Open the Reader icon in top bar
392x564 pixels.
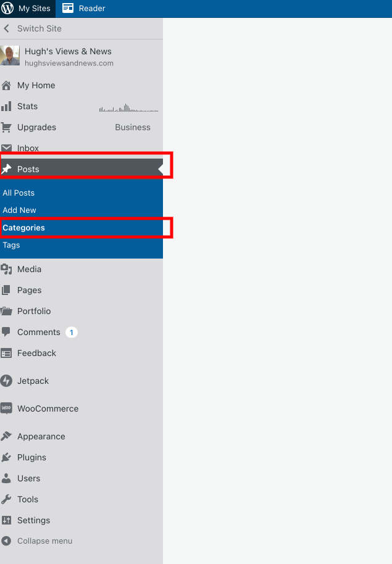click(x=68, y=9)
